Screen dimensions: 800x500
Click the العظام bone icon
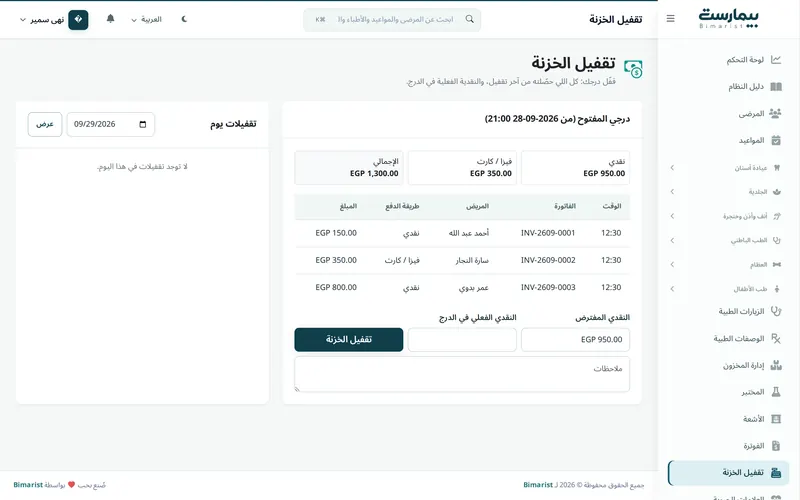pyautogui.click(x=777, y=264)
